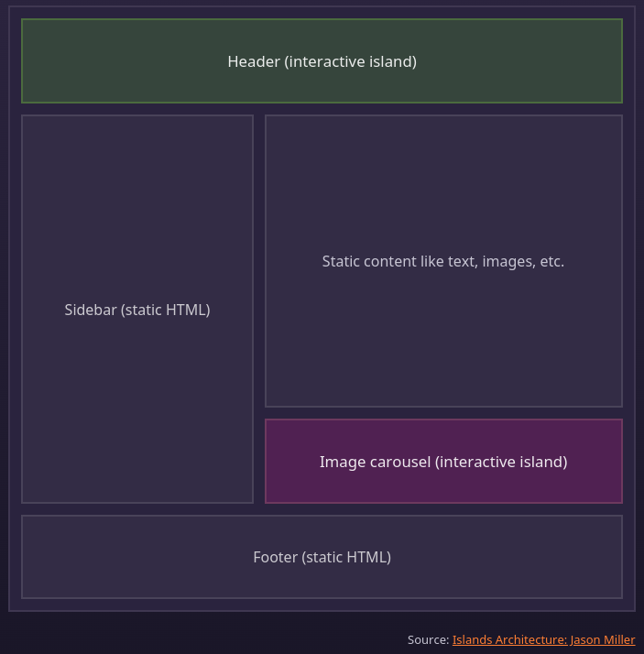Select the 'Sidebar (static HTML)' label text
This screenshot has width=644, height=654.
(x=137, y=310)
